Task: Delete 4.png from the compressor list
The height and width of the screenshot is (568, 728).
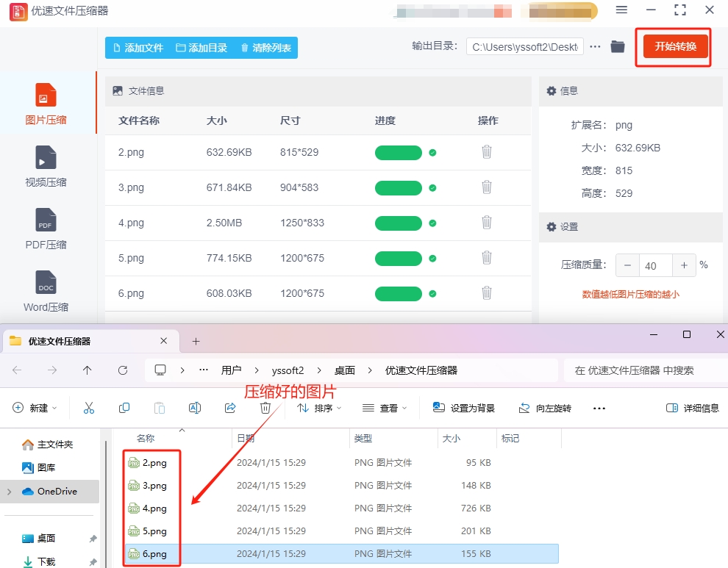Action: coord(487,223)
